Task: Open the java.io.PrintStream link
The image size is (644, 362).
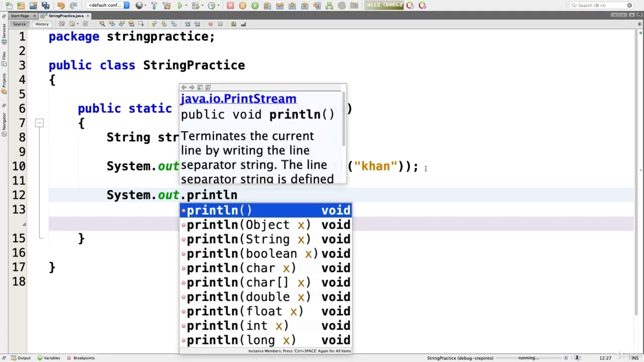Action: (238, 99)
